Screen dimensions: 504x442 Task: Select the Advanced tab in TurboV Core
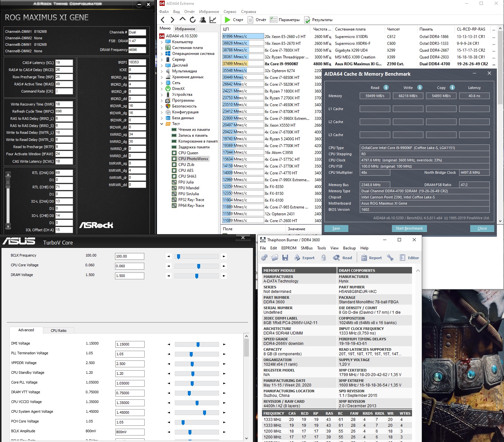[x=26, y=330]
